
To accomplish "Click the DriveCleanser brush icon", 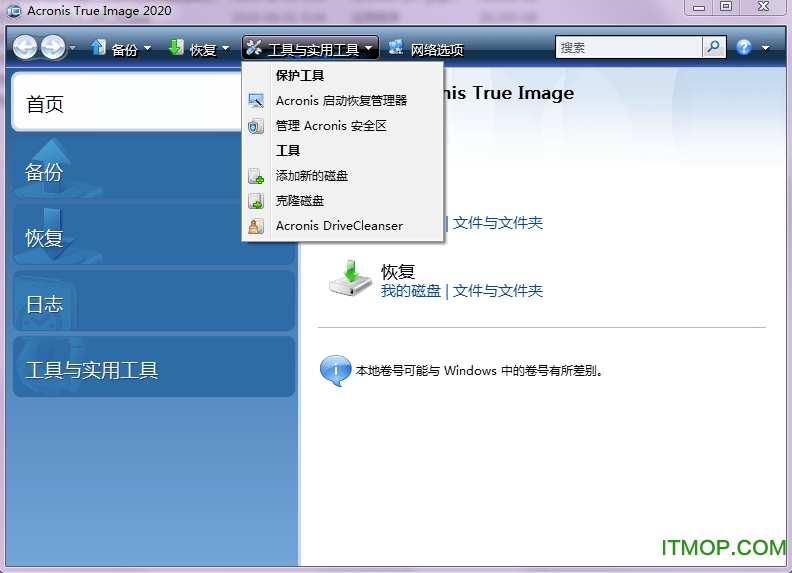I will click(x=256, y=226).
